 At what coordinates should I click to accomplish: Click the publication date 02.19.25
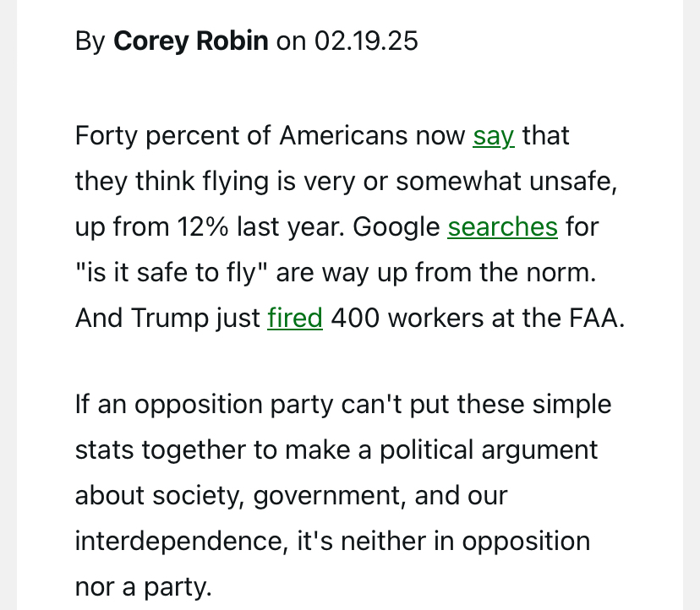click(x=366, y=41)
